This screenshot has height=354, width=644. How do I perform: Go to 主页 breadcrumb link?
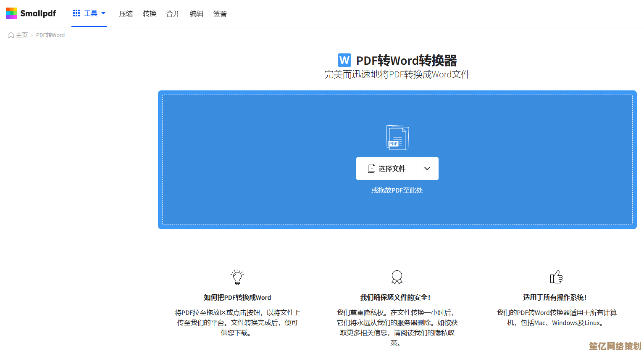pos(18,35)
